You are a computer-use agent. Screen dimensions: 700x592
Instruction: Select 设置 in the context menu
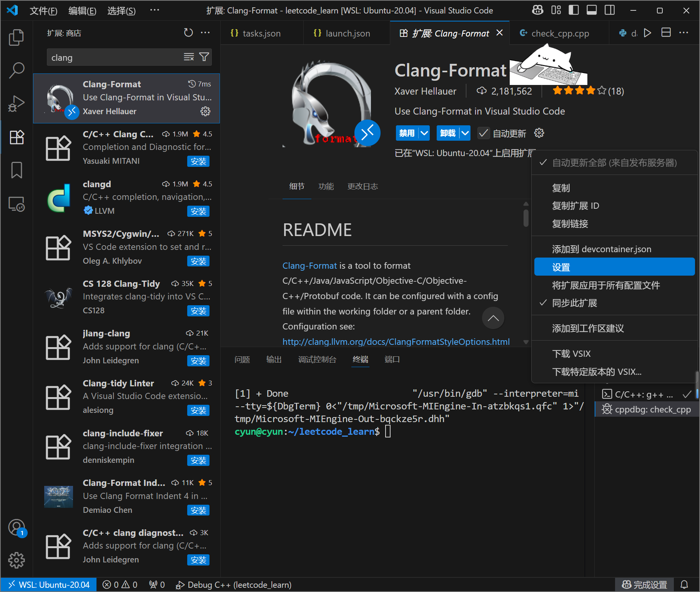coord(614,267)
